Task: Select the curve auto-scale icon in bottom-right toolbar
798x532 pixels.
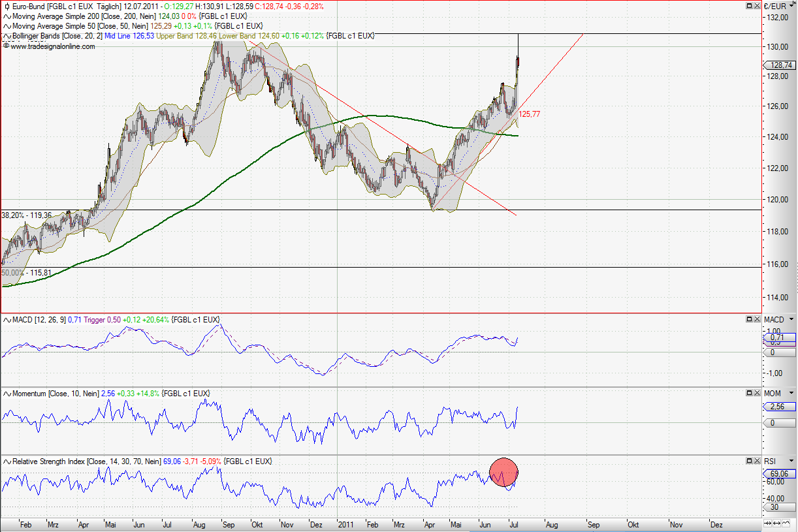Action: tap(787, 523)
